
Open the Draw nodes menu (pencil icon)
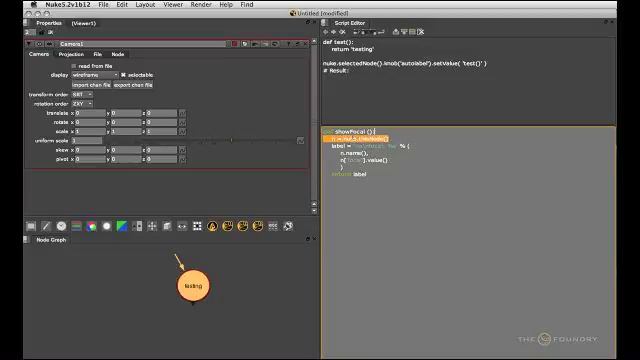[x=46, y=226]
